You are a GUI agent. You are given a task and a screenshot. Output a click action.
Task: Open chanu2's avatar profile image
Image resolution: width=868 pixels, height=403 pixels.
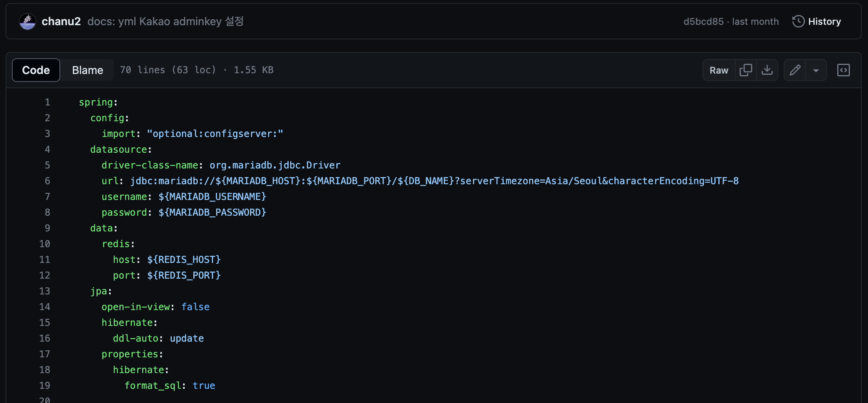pyautogui.click(x=28, y=21)
